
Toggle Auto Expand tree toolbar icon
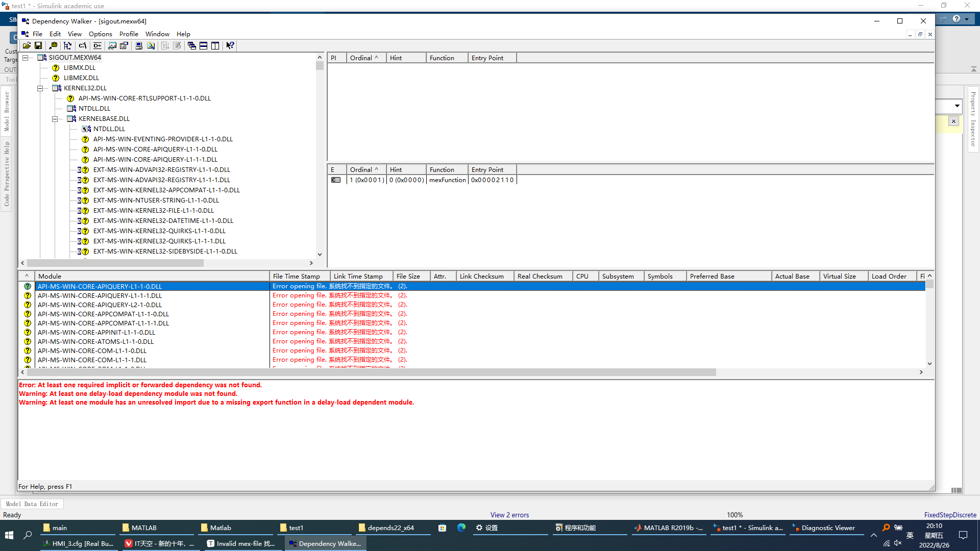(68, 46)
